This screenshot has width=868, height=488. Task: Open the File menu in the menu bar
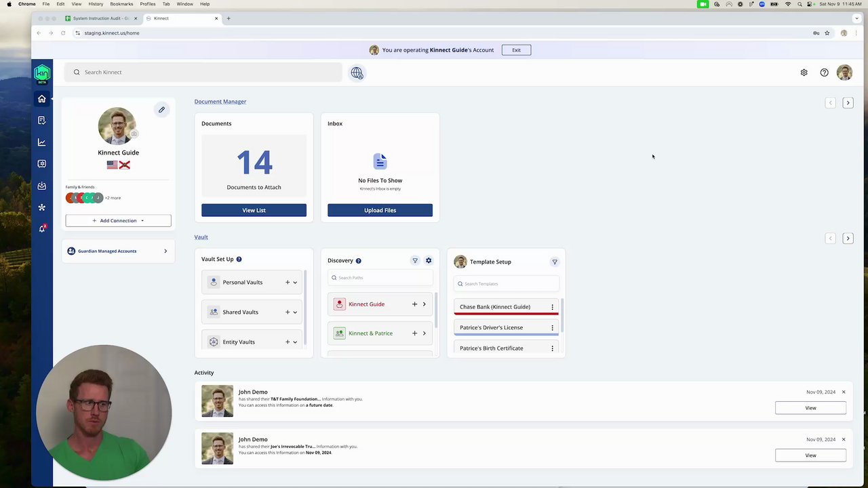pos(46,4)
